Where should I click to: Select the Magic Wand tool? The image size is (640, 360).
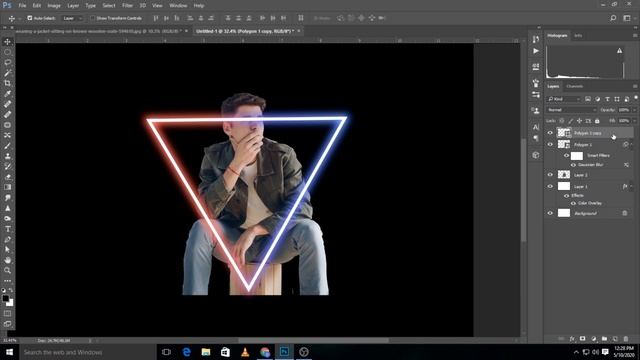click(x=7, y=73)
